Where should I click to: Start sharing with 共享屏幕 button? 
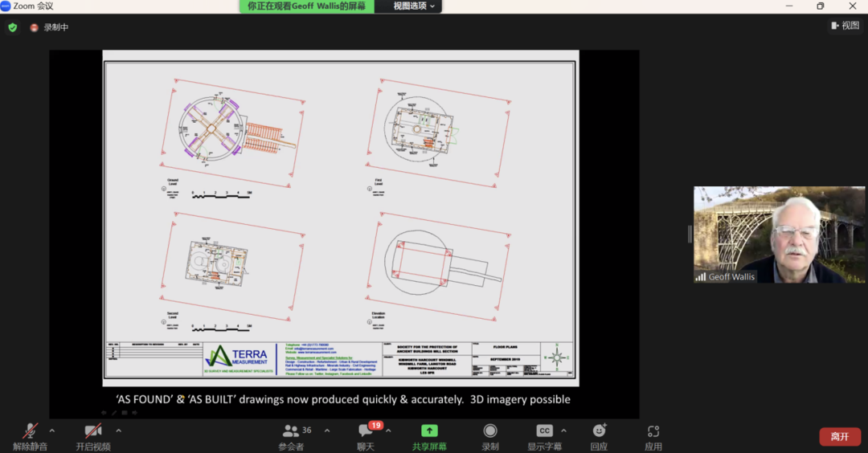429,436
